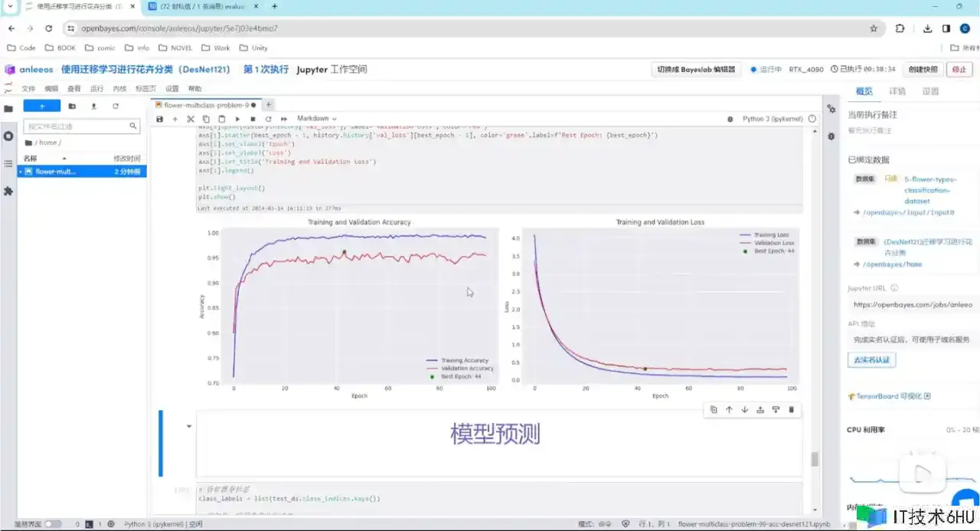Open TensorBoard 可视化 link
This screenshot has width=980, height=531.
pos(889,396)
